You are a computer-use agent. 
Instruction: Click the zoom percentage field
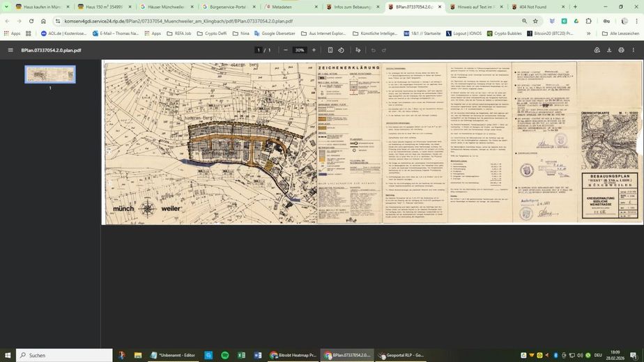pos(300,50)
